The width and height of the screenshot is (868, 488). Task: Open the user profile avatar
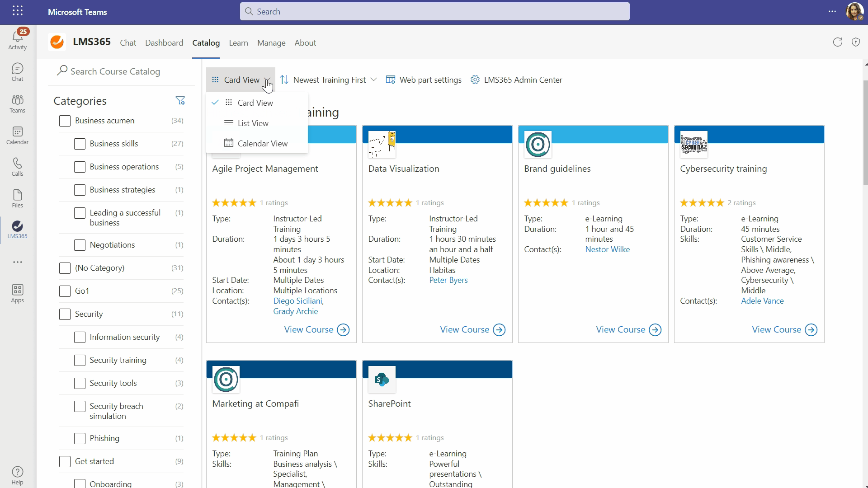tap(854, 11)
